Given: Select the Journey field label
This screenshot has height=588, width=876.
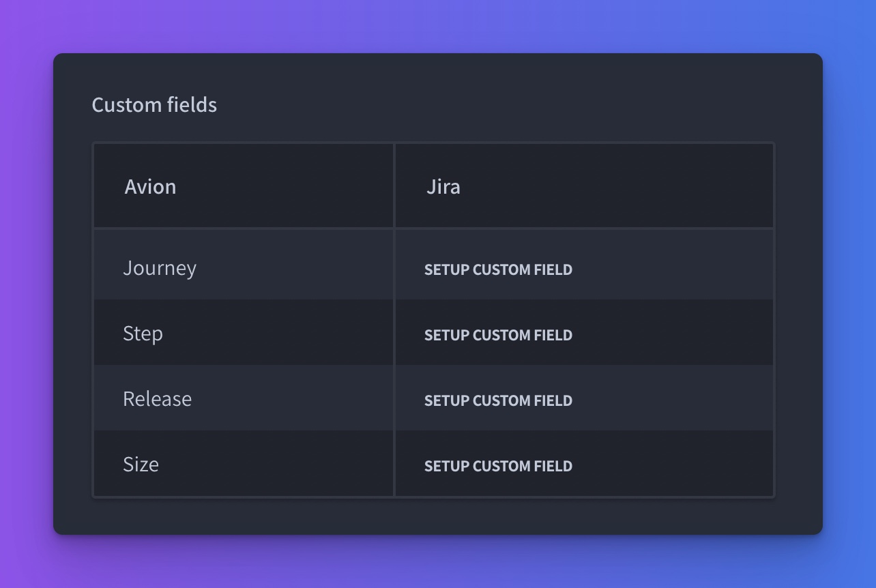Looking at the screenshot, I should [x=160, y=268].
